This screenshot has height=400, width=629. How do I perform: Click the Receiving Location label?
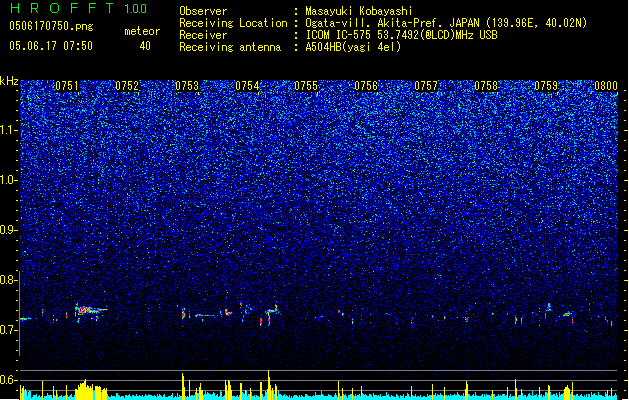click(233, 23)
